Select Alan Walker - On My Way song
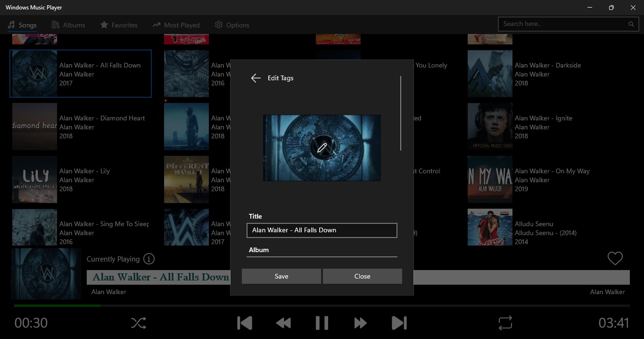Viewport: 644px width, 339px height. pos(536,179)
